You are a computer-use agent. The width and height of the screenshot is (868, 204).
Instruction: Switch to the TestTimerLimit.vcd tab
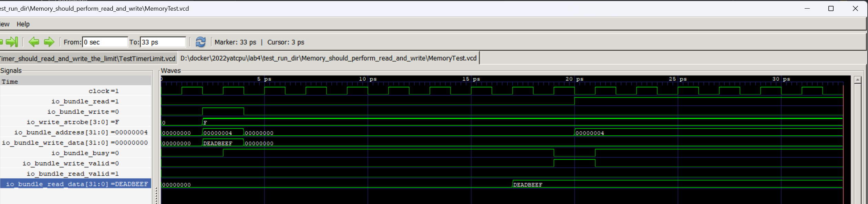[88, 59]
